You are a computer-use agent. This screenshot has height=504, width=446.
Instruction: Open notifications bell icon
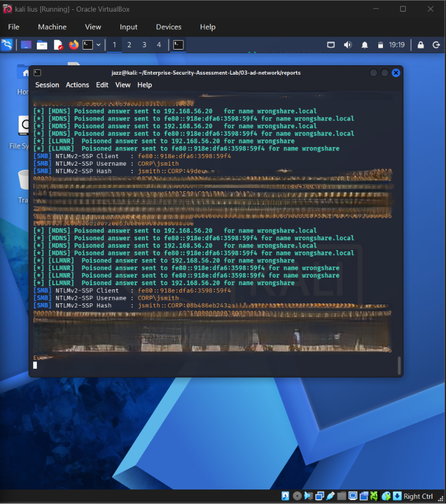pyautogui.click(x=364, y=45)
